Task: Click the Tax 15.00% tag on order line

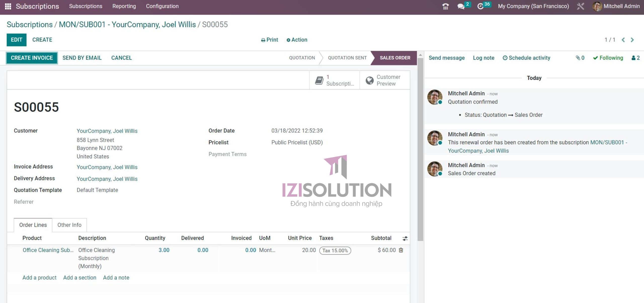Action: click(335, 250)
